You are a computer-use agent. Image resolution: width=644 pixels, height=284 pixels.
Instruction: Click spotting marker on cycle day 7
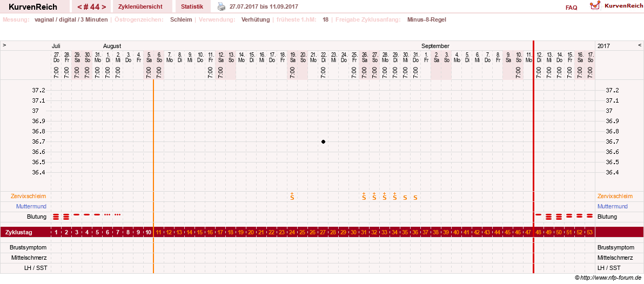(x=117, y=215)
